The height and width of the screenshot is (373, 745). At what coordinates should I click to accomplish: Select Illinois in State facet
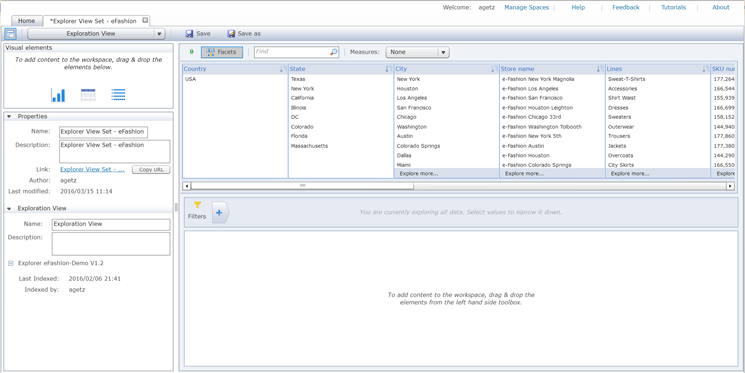click(298, 108)
